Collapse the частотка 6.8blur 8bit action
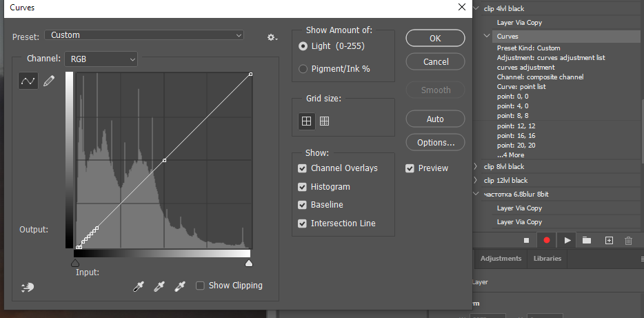 pyautogui.click(x=476, y=194)
